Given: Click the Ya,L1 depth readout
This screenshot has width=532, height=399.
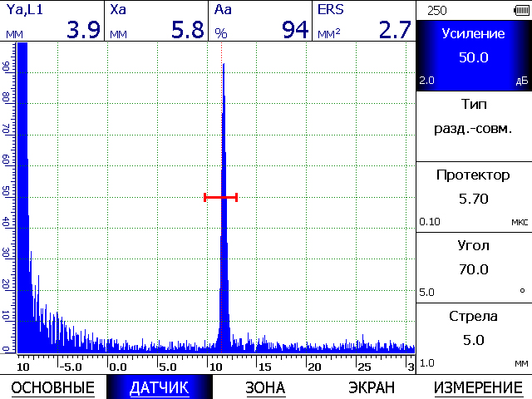Looking at the screenshot, I should point(52,22).
